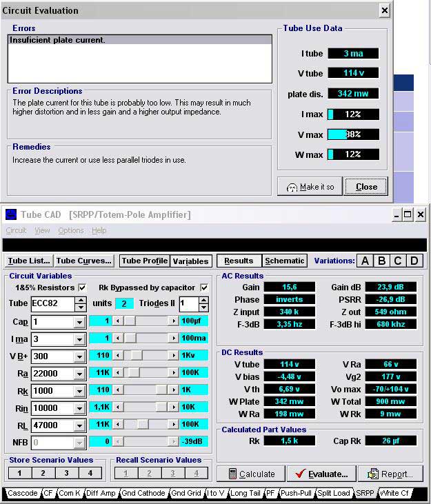Open the Rk value dropdown
This screenshot has width=431, height=504.
point(79,391)
